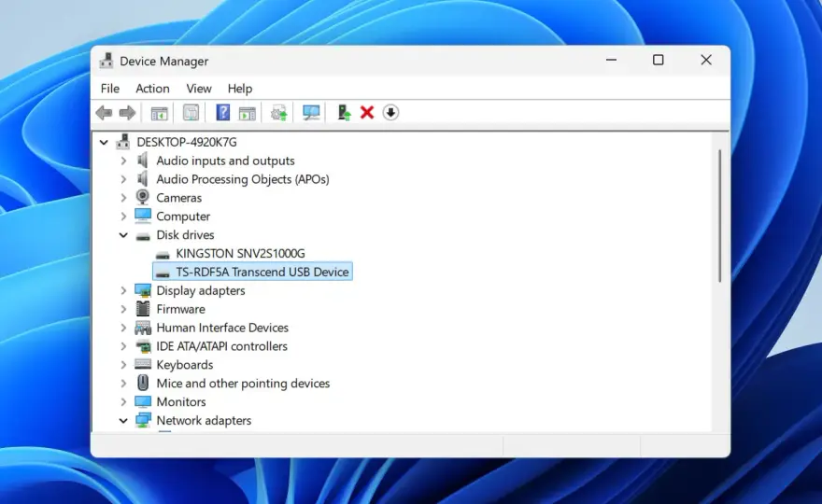Click the Device Manager title bar icon
This screenshot has width=822, height=504.
click(x=106, y=61)
